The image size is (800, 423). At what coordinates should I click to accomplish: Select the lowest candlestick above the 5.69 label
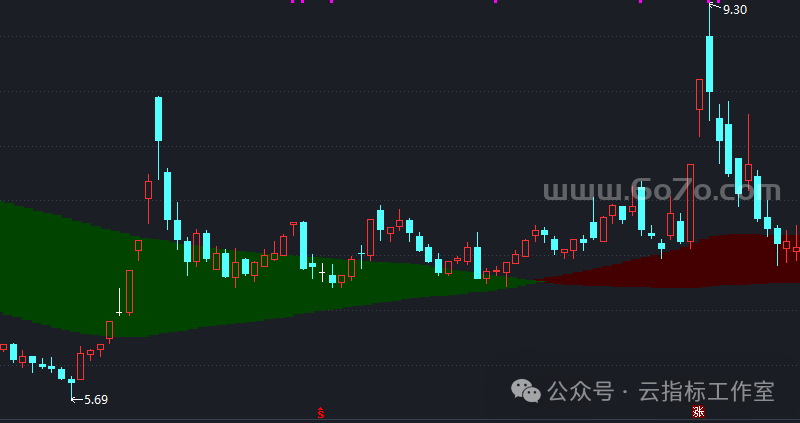(71, 380)
